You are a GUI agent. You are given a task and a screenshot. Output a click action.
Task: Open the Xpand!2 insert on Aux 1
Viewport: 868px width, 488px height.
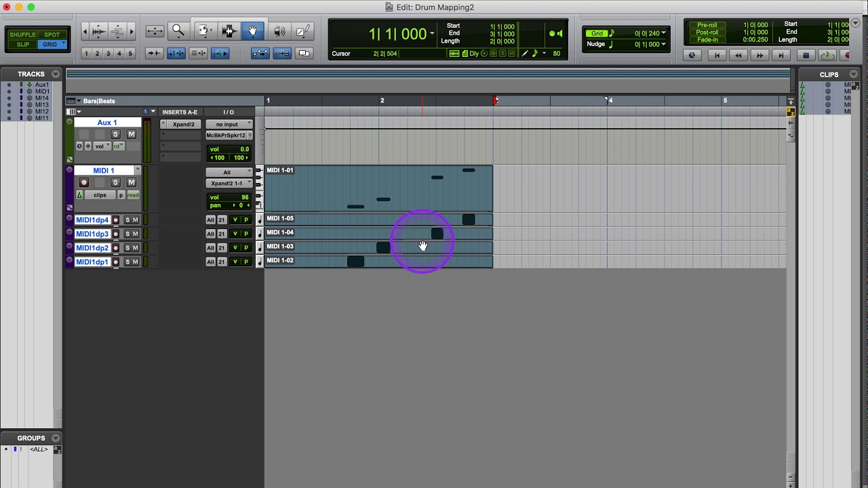click(183, 125)
